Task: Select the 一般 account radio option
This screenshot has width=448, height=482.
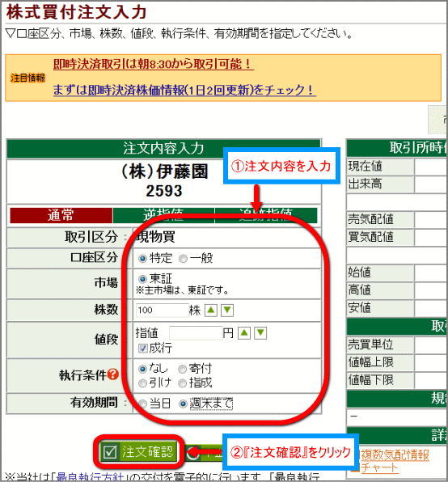Action: point(183,259)
